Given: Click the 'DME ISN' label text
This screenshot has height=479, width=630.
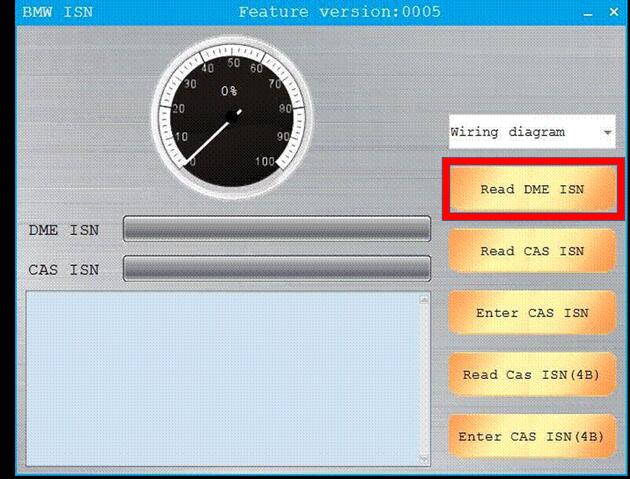Looking at the screenshot, I should 64,230.
